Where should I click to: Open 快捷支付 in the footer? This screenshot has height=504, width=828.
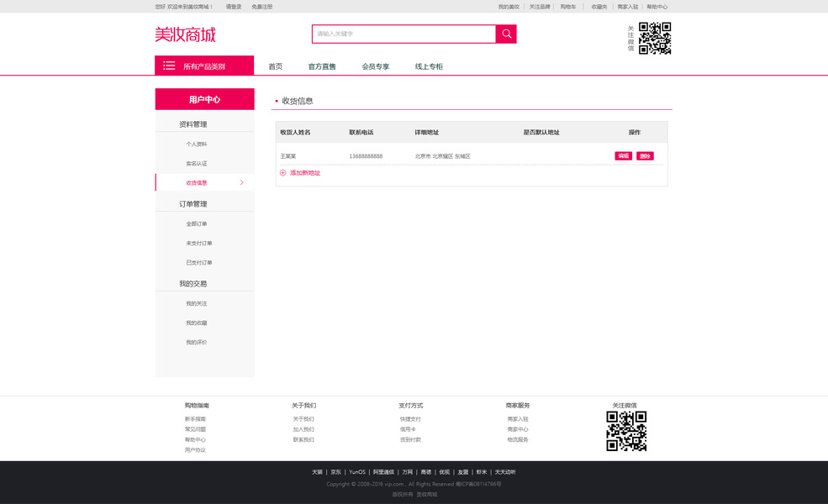410,419
